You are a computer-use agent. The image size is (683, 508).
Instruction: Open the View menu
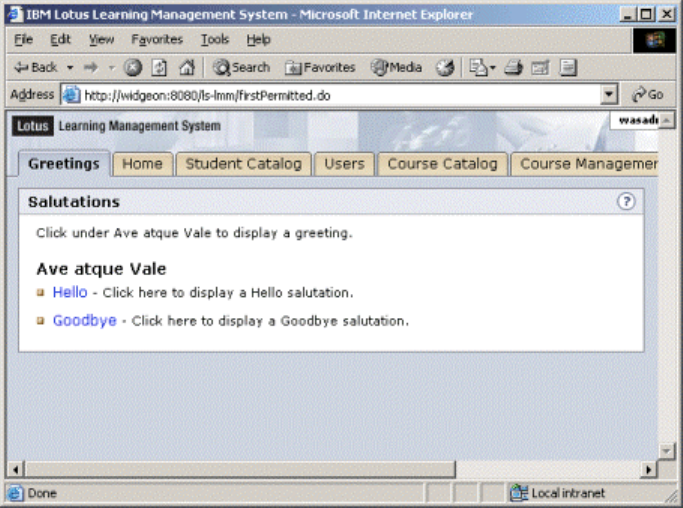(x=101, y=39)
